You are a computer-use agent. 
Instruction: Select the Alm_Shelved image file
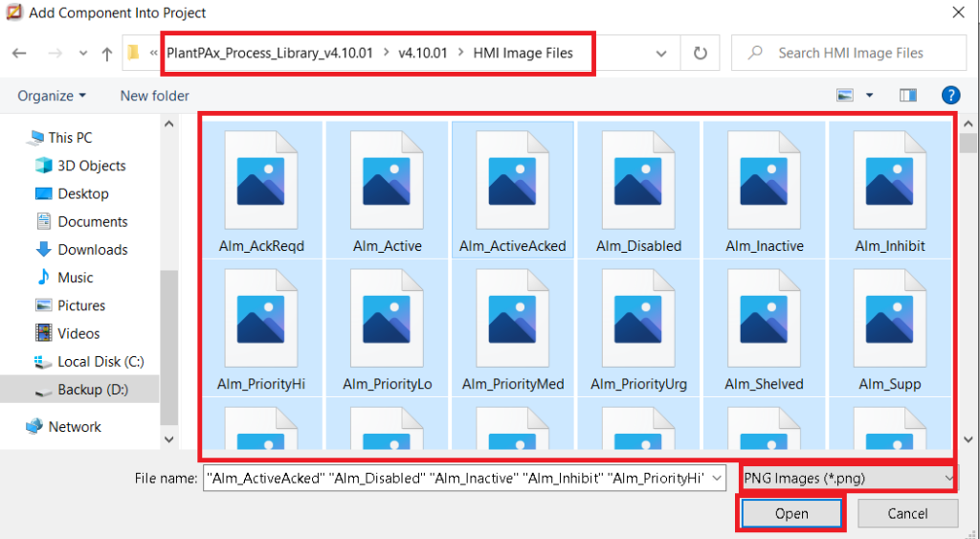[x=765, y=328]
